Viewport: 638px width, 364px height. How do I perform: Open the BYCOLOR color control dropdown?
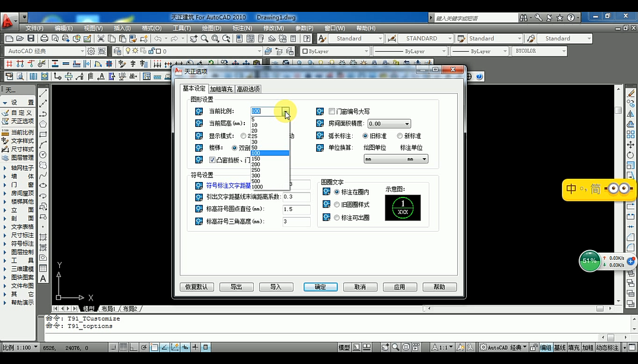click(564, 51)
